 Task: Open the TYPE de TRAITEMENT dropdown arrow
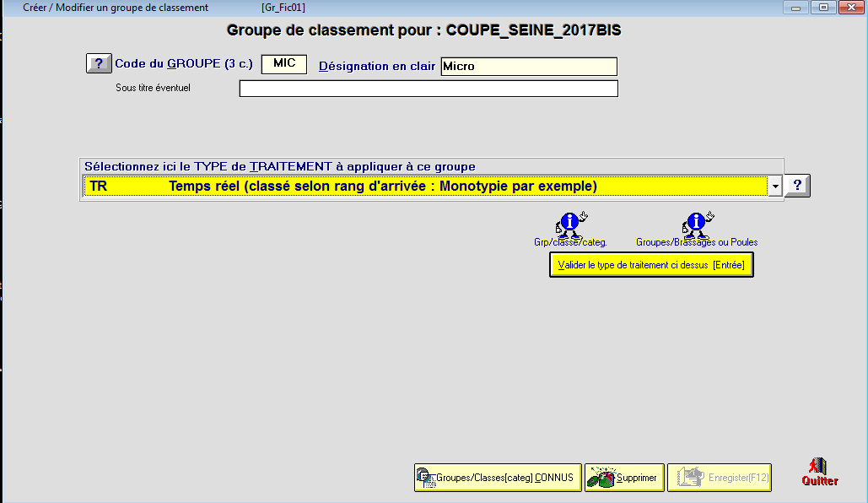click(x=775, y=187)
